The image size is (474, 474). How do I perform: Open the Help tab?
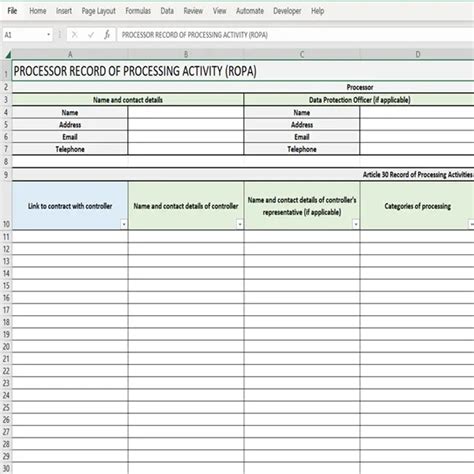click(317, 11)
